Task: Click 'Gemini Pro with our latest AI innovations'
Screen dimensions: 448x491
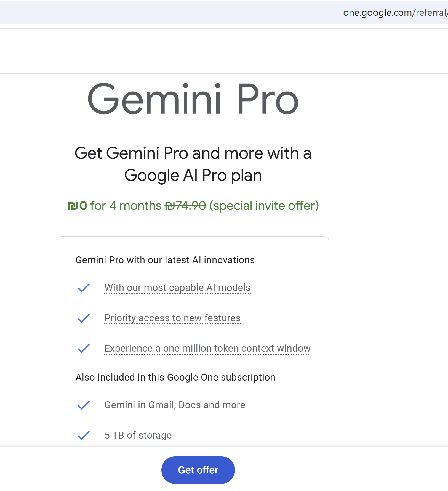Action: 165,260
